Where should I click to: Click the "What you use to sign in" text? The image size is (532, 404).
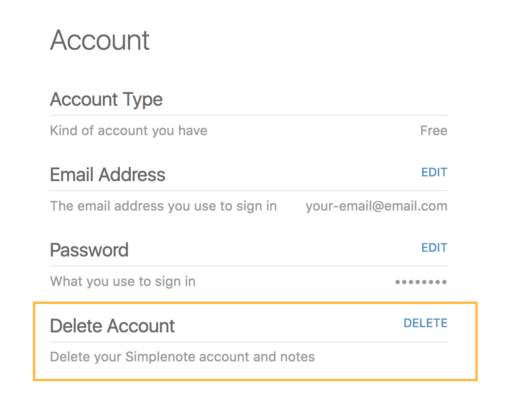pos(123,282)
